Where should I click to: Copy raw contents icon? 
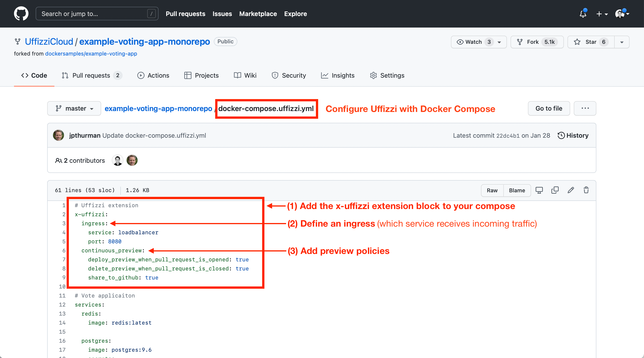[x=555, y=190]
